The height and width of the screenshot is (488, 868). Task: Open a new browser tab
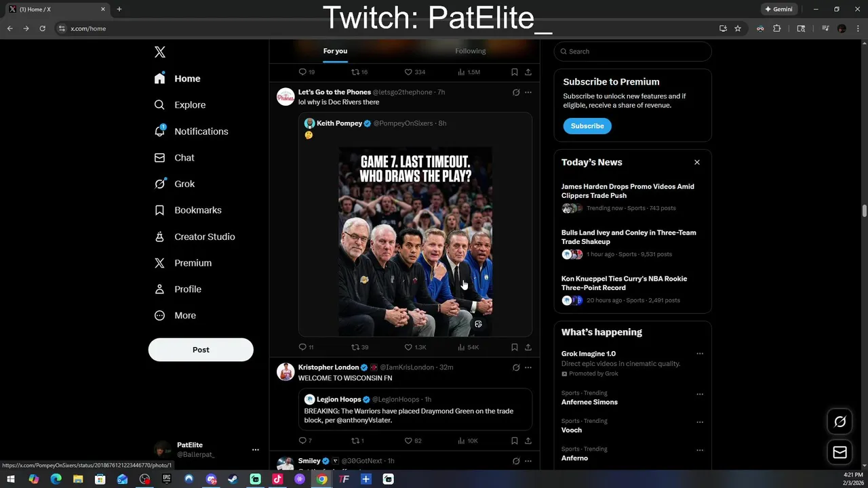[x=119, y=9]
